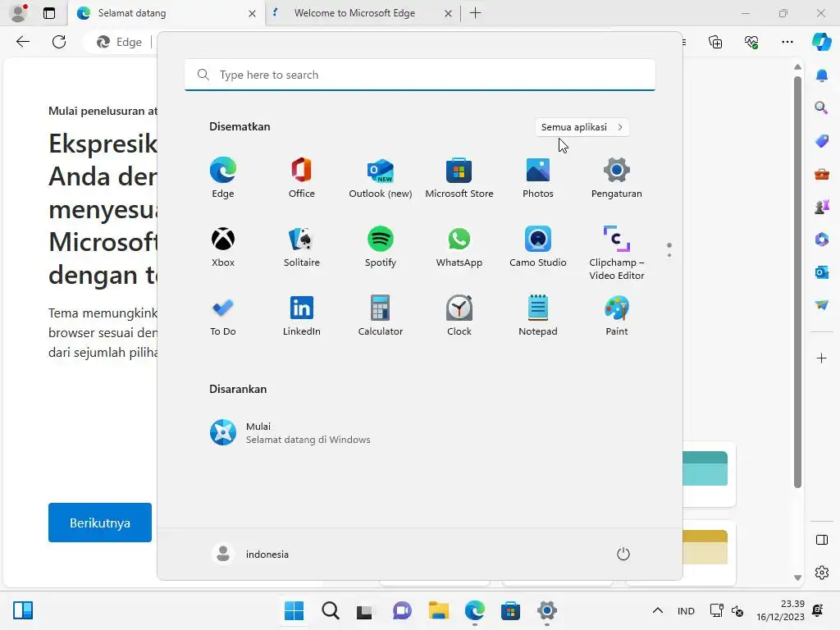This screenshot has height=630, width=840.
Task: Open Clipchamp Video Editor
Action: (617, 253)
